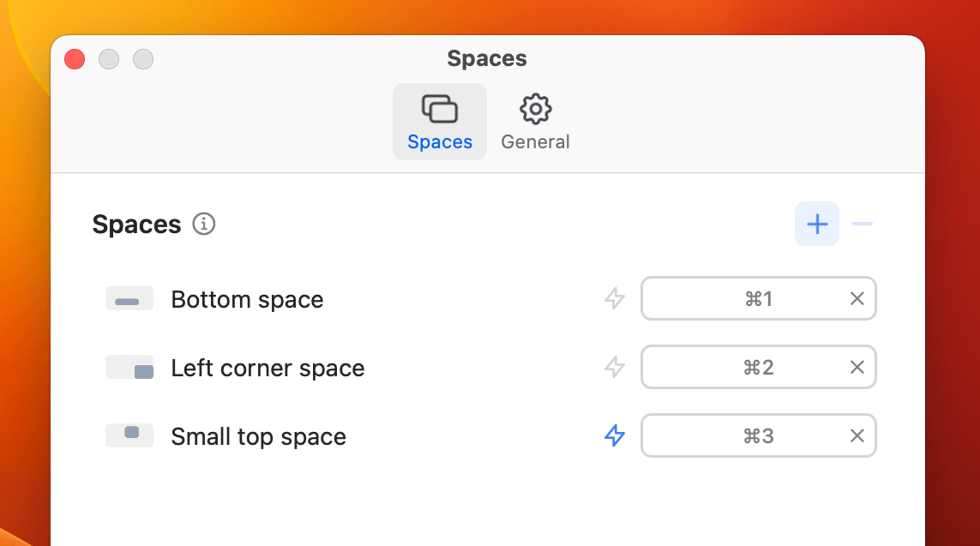980x546 pixels.
Task: Switch to the Spaces tab
Action: (x=440, y=120)
